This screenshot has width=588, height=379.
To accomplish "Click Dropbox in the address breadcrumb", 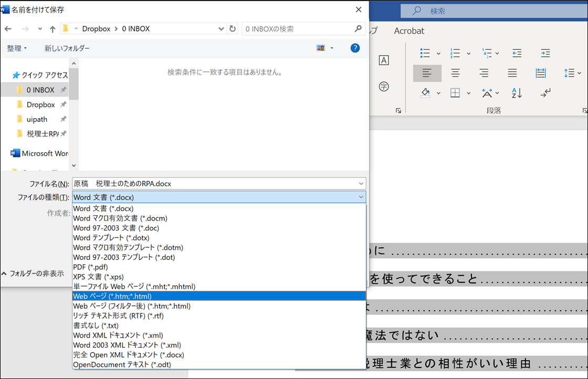I will 96,29.
